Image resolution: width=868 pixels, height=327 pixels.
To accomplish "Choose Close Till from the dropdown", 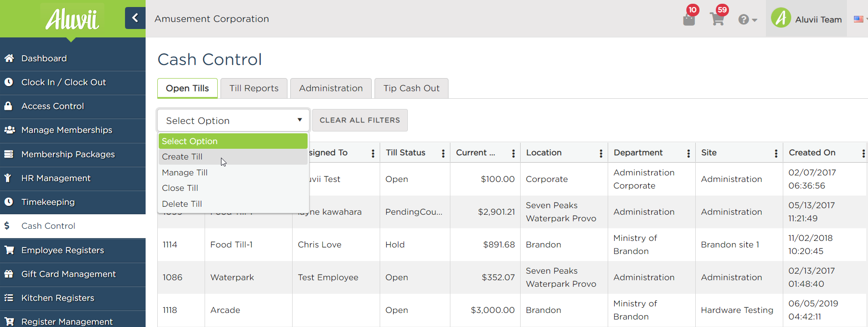I will [233, 188].
